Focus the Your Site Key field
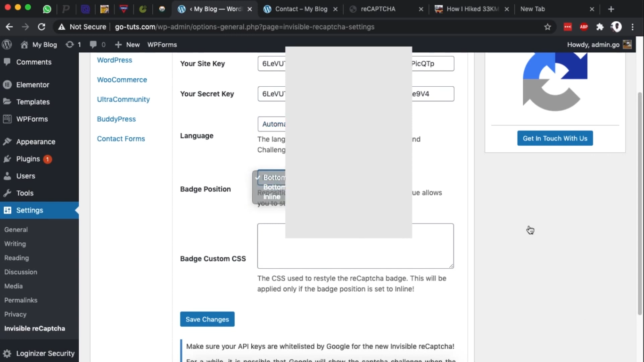The height and width of the screenshot is (362, 644). [356, 64]
